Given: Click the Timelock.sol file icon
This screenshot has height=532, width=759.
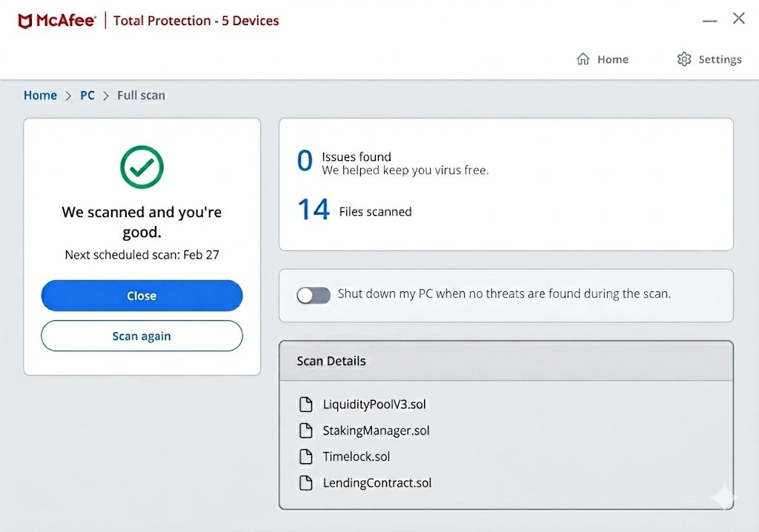Looking at the screenshot, I should 306,456.
